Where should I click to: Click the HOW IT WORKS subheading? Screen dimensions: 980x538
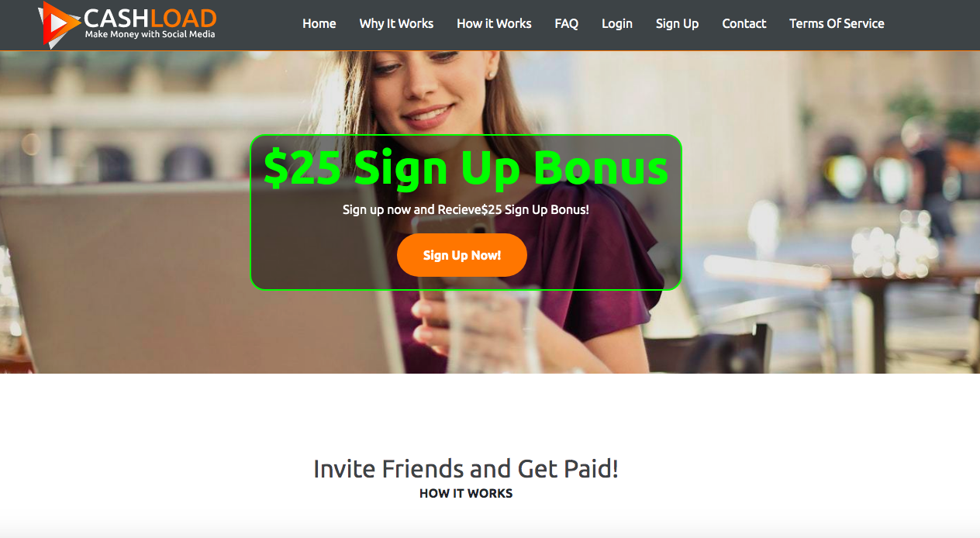click(466, 493)
